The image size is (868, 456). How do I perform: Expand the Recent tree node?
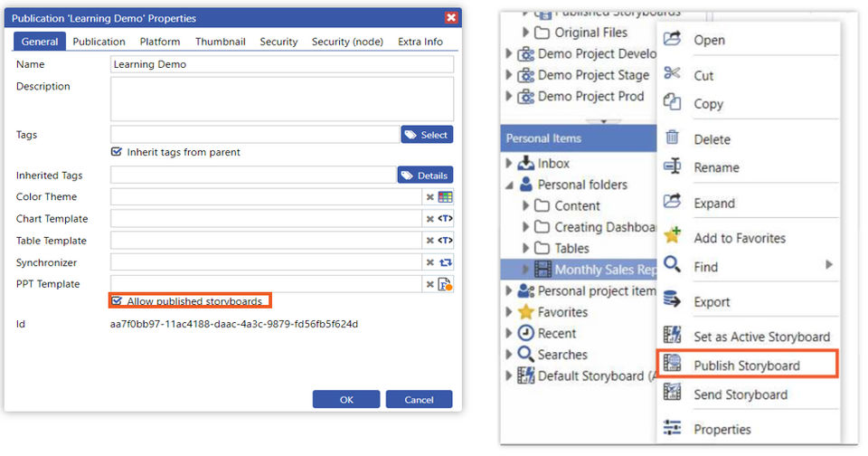tap(509, 334)
